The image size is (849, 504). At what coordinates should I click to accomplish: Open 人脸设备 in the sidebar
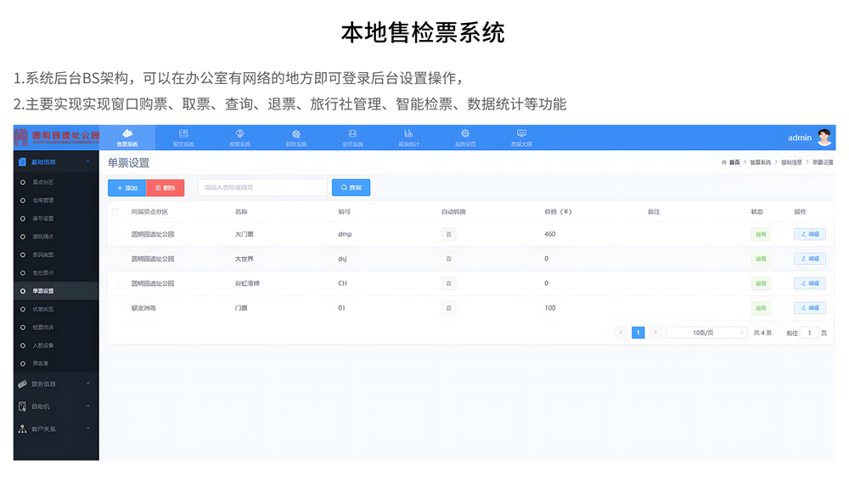point(42,345)
